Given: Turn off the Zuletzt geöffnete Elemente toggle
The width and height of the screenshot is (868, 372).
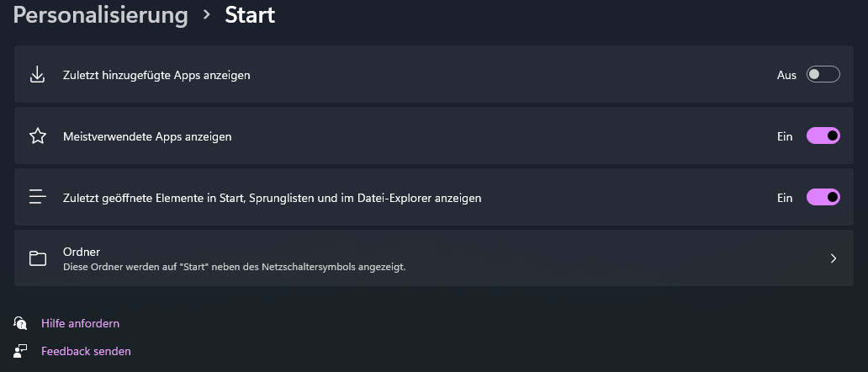Looking at the screenshot, I should pyautogui.click(x=823, y=198).
